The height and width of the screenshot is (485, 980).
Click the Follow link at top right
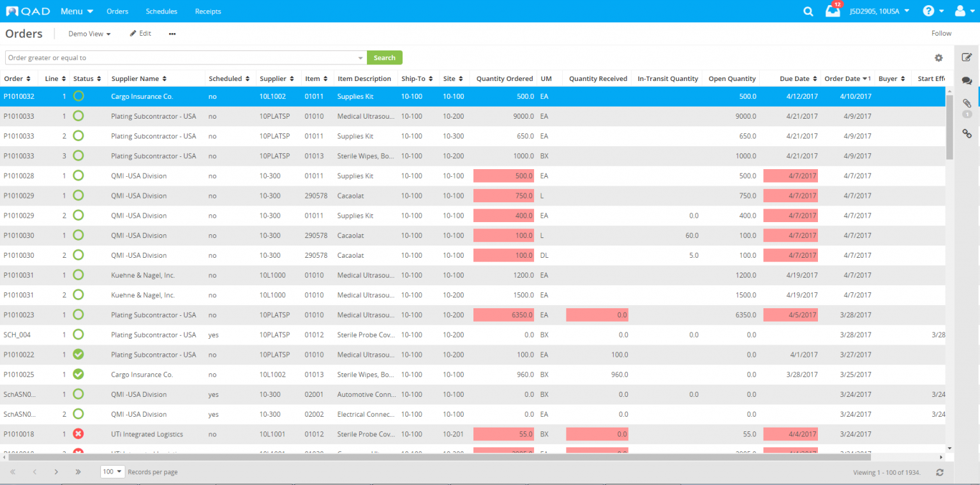[x=941, y=33]
